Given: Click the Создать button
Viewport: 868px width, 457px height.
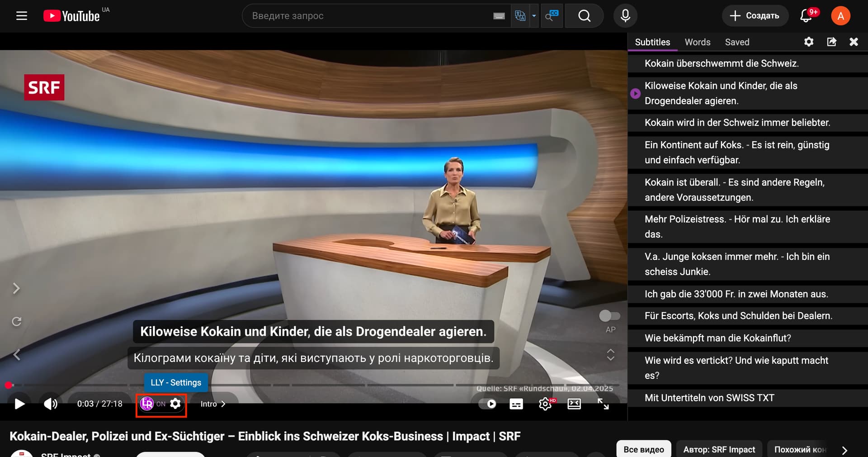Looking at the screenshot, I should tap(755, 16).
